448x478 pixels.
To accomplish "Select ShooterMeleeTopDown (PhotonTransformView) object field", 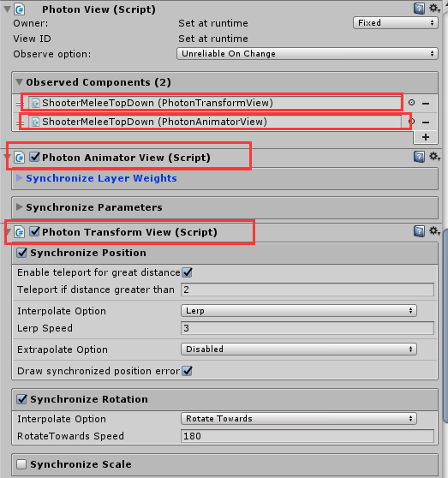I will click(215, 103).
